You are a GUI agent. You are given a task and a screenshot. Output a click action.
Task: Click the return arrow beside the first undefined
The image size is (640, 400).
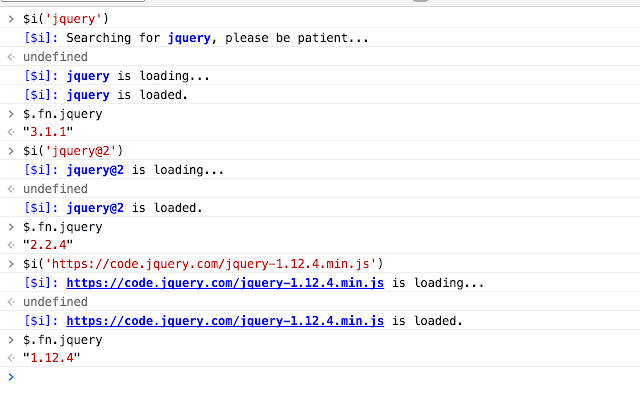coord(11,57)
